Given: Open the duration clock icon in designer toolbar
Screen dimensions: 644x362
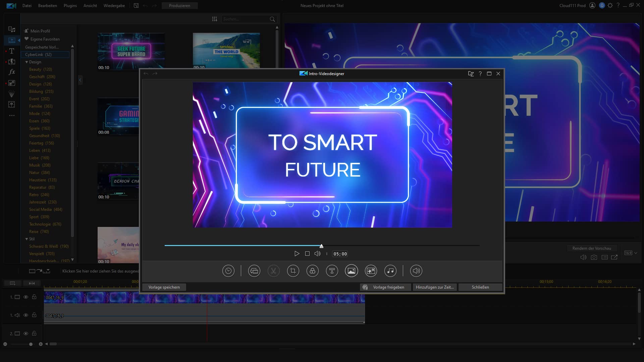Looking at the screenshot, I should point(228,271).
